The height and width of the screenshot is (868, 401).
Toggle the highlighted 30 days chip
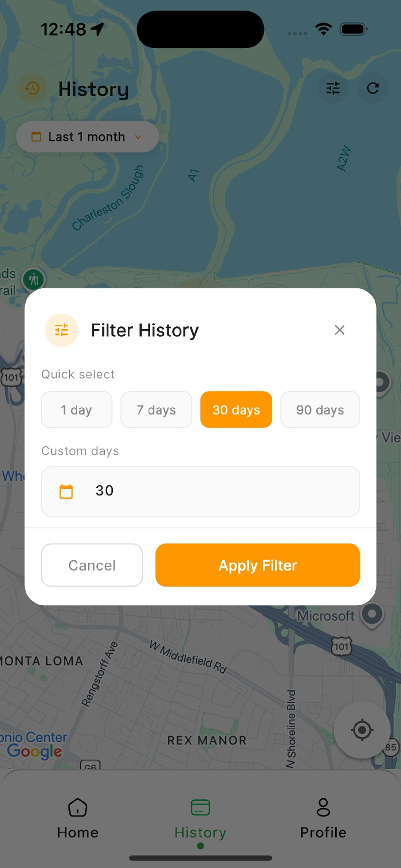click(236, 409)
